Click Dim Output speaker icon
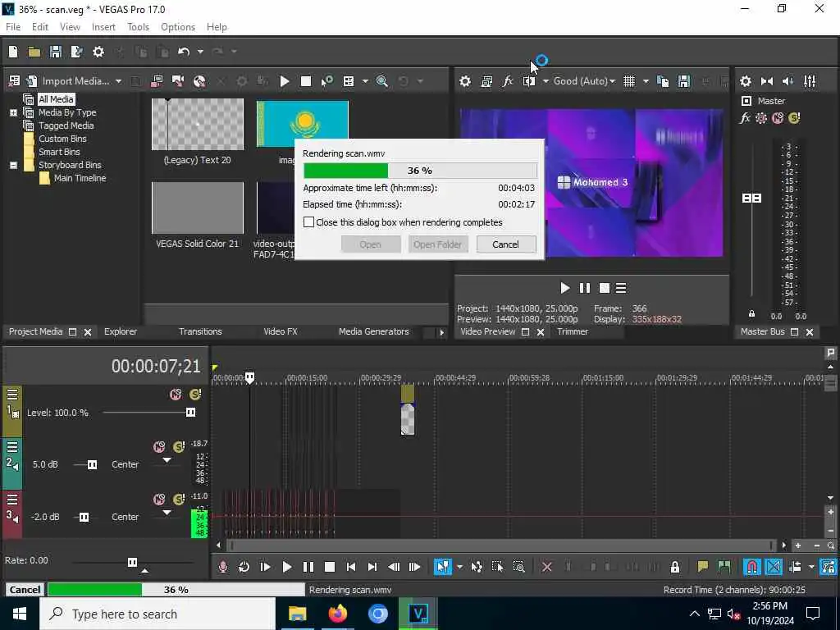 click(x=788, y=81)
